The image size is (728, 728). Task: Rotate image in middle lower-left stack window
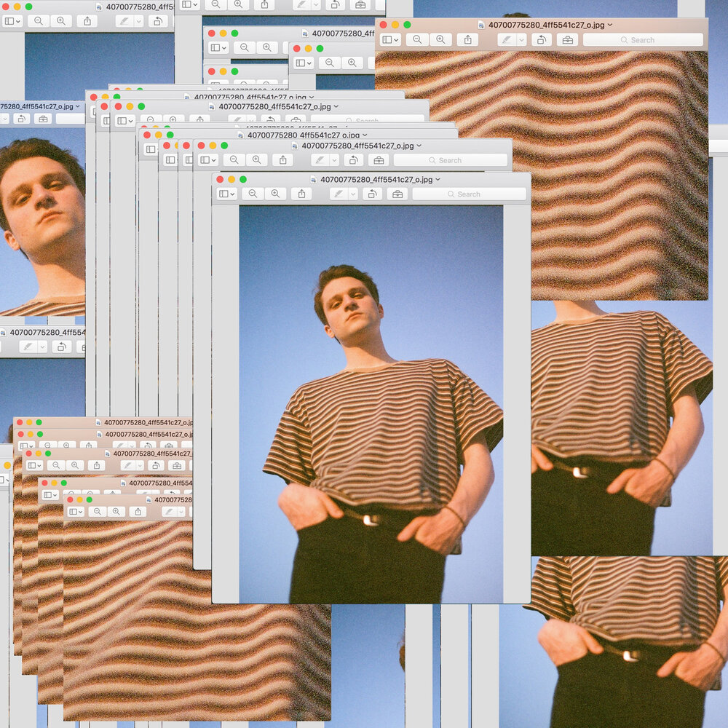(x=156, y=465)
